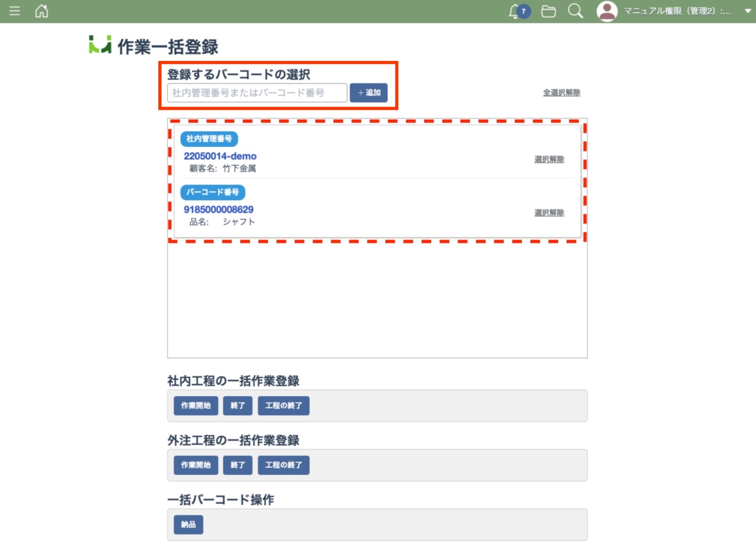This screenshot has width=756, height=544.
Task: Open the folder icon in header
Action: click(548, 11)
